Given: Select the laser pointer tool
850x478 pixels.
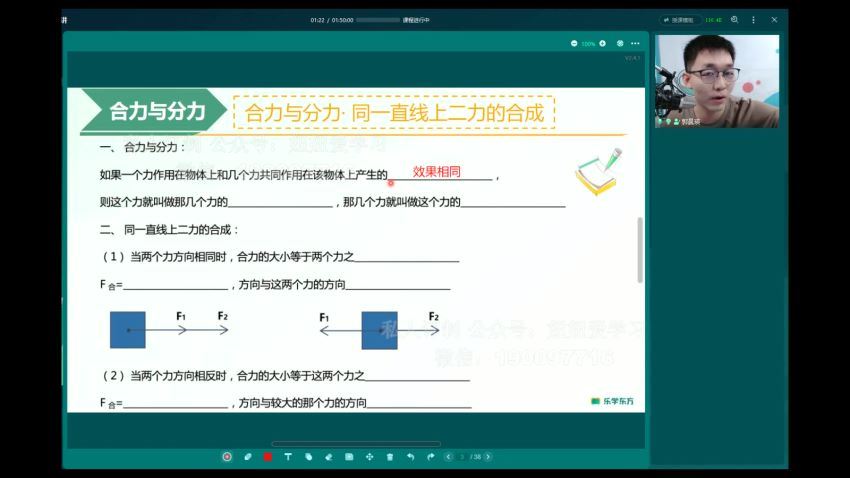Looking at the screenshot, I should pos(227,457).
